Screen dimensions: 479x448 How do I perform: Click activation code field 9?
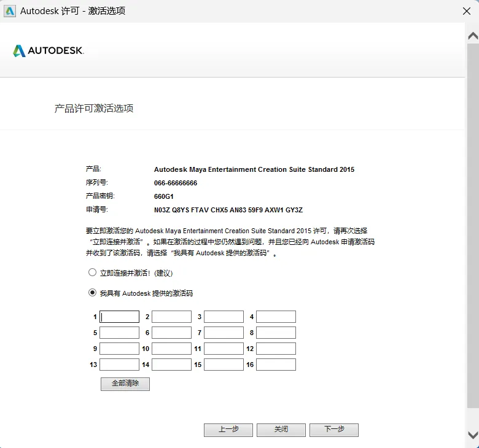[120, 349]
